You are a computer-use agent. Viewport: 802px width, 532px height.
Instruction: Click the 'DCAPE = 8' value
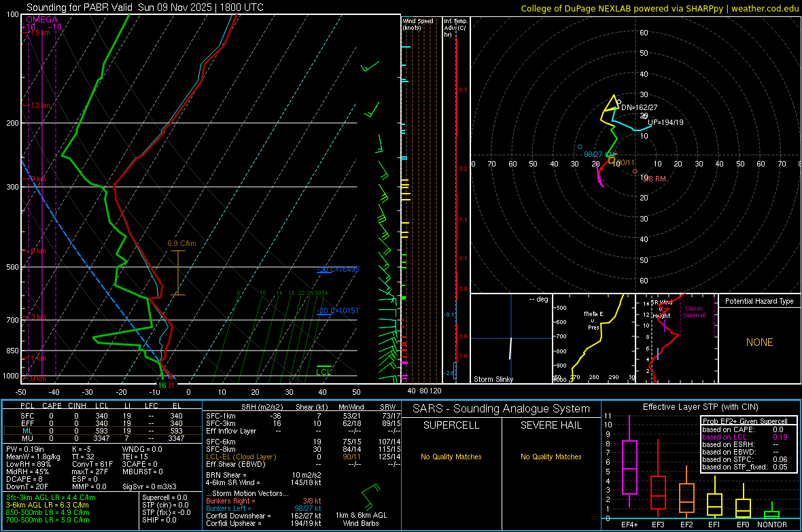pos(24,479)
